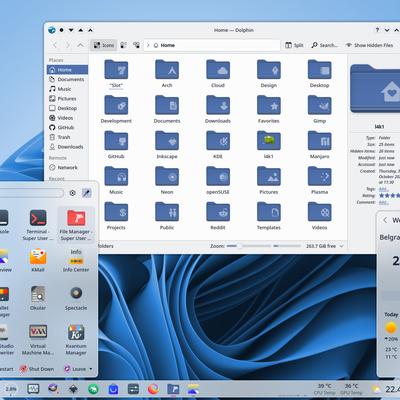Open the Design folder

[x=269, y=74]
